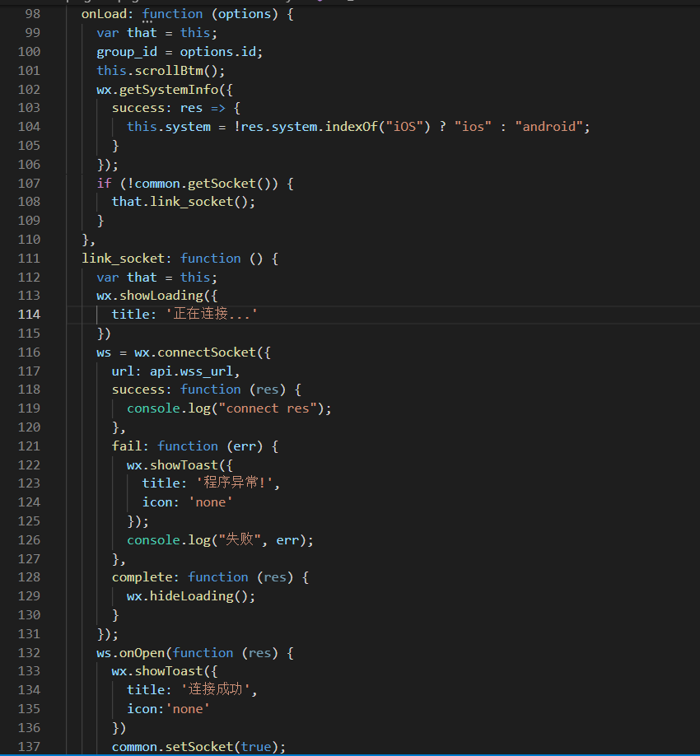
Task: Click the wx.connectSocket call
Action: 195,352
